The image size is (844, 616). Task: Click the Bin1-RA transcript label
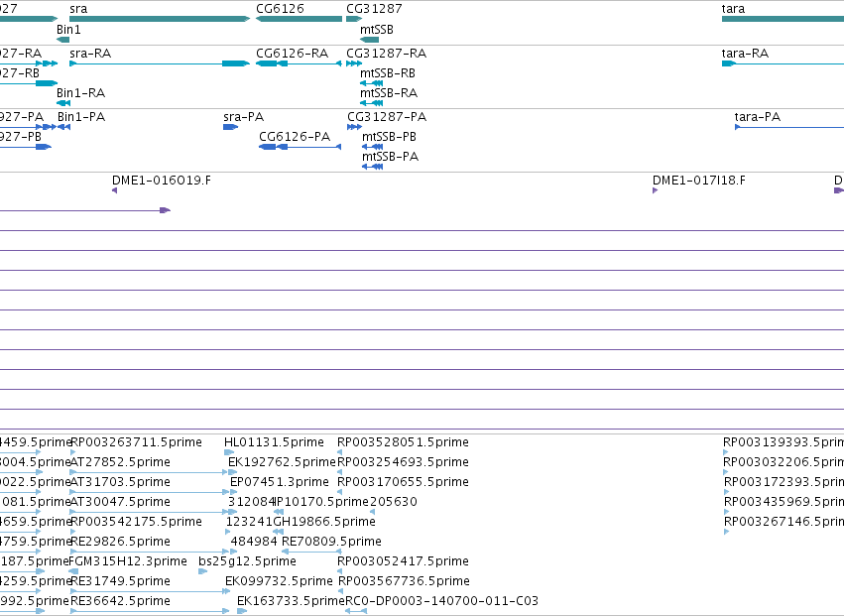80,93
